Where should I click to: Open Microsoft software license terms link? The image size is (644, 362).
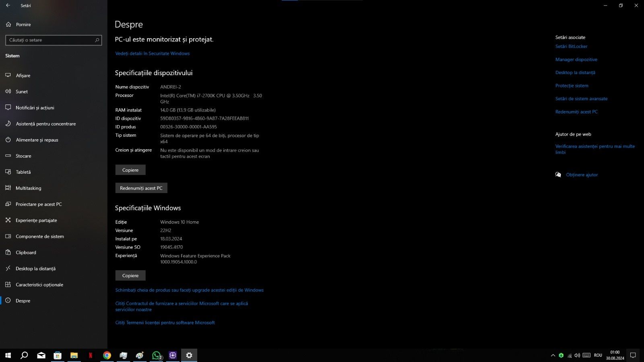165,323
